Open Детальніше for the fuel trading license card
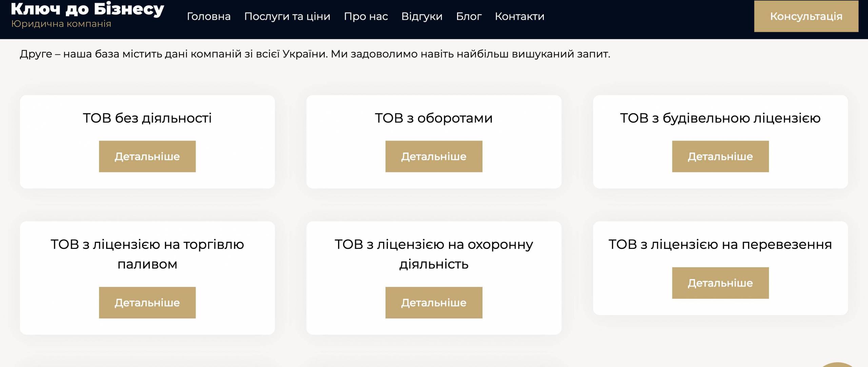 147,302
